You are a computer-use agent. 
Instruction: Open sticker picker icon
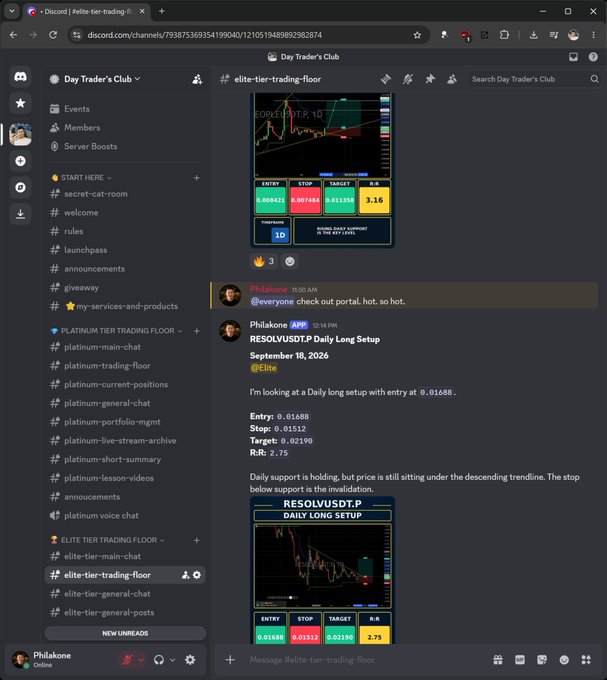coord(542,660)
